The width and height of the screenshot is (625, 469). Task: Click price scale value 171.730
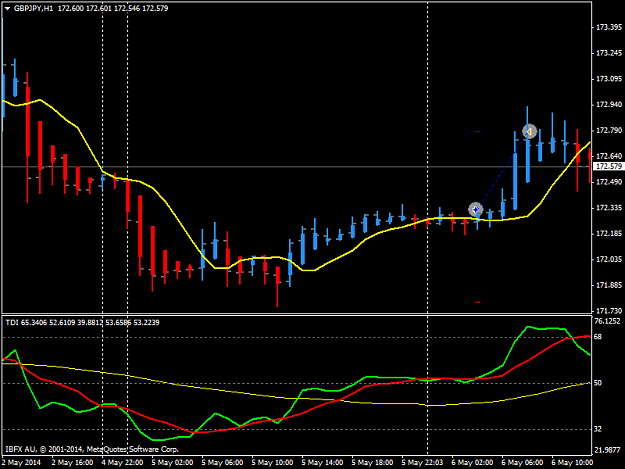609,310
